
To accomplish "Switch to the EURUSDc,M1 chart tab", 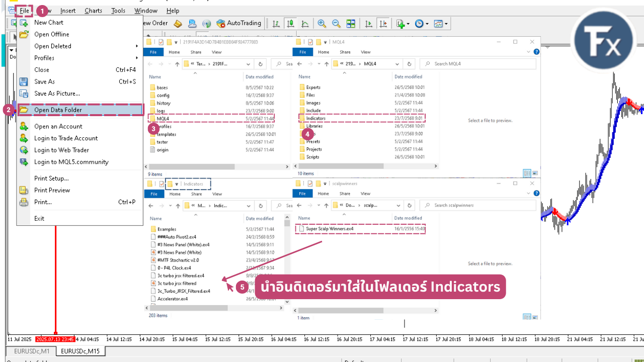I will coord(32,351).
